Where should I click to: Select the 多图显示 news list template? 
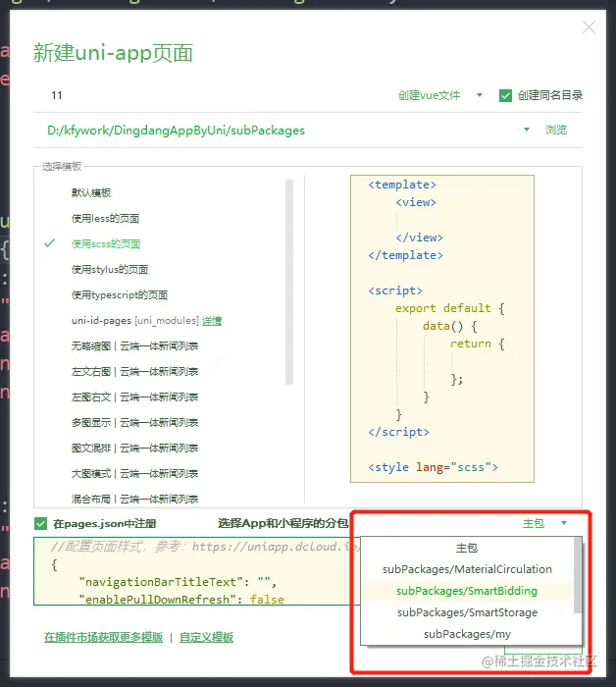pyautogui.click(x=134, y=422)
